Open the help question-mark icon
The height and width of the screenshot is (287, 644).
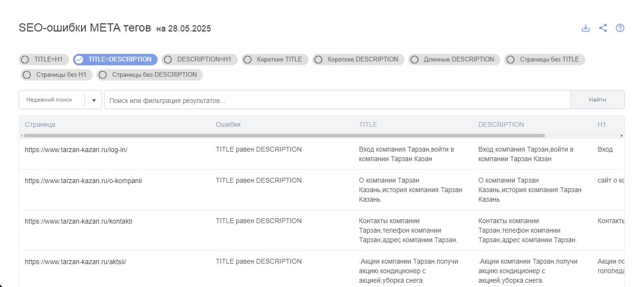click(x=620, y=28)
